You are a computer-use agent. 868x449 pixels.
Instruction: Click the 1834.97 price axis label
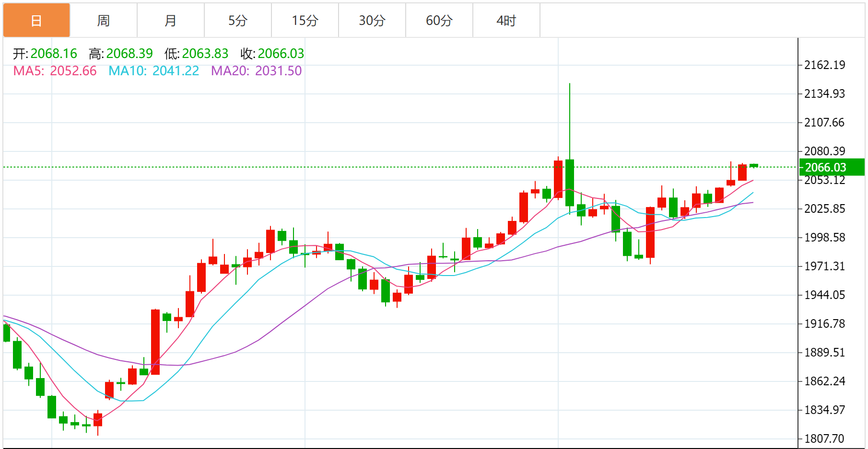tap(825, 410)
